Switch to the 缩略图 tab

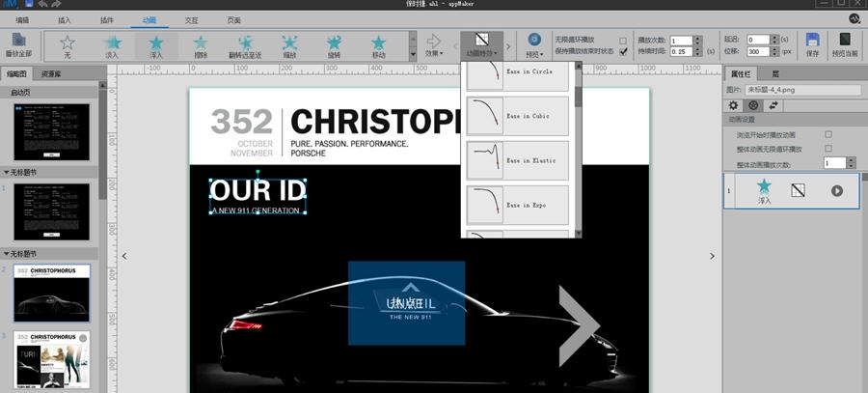pos(16,73)
